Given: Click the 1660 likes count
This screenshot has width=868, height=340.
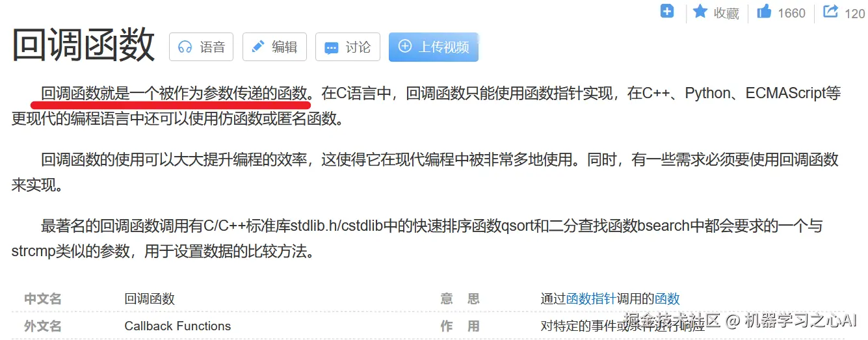Looking at the screenshot, I should [x=791, y=13].
